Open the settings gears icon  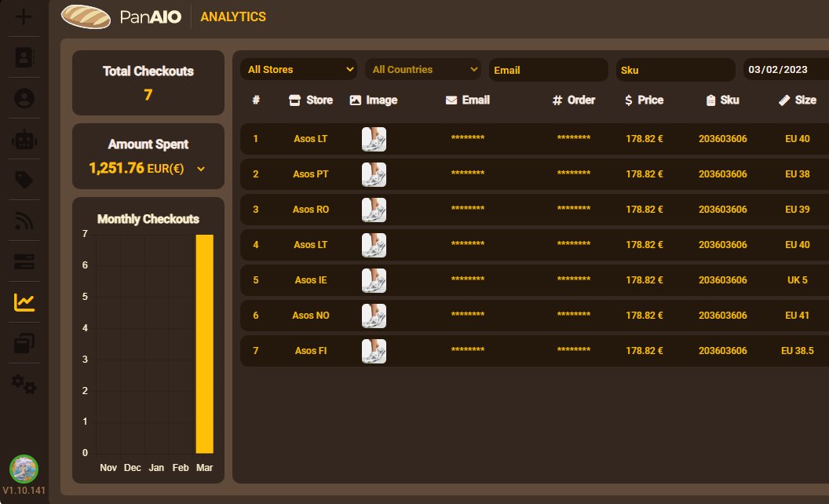pos(24,384)
